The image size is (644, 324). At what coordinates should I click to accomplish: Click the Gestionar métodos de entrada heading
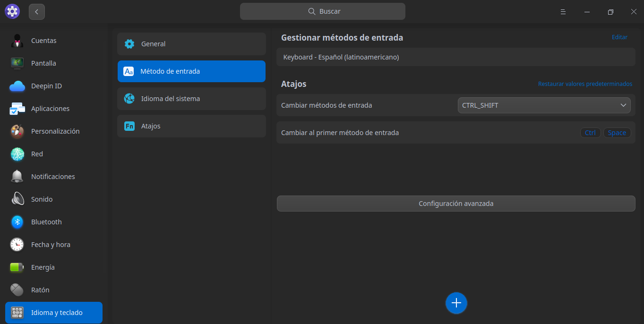tap(342, 38)
